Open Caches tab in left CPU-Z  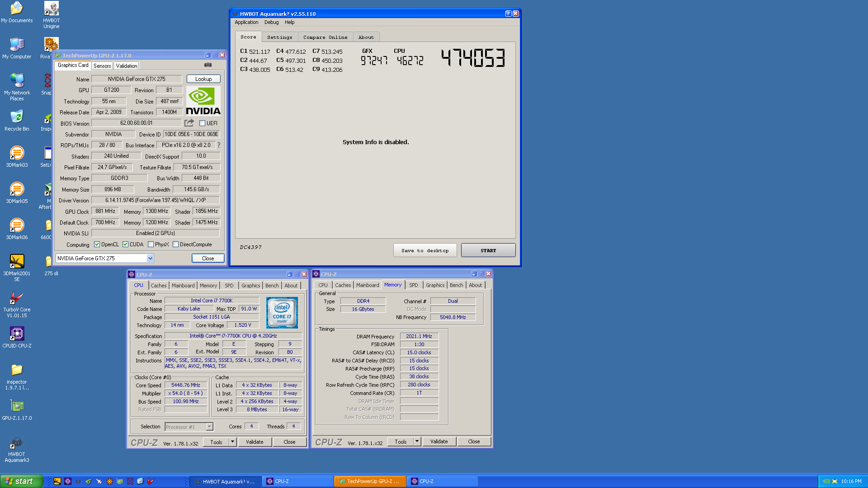click(158, 286)
